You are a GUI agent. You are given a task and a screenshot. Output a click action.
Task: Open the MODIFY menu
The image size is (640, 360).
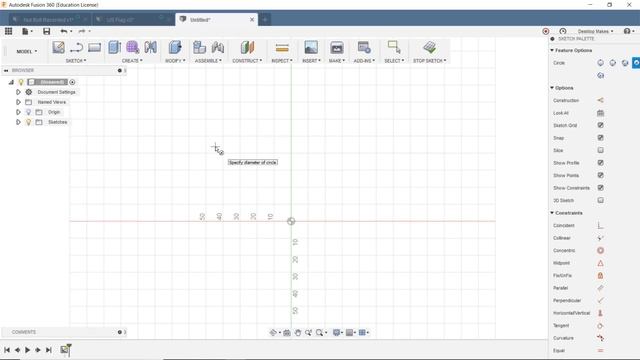175,61
